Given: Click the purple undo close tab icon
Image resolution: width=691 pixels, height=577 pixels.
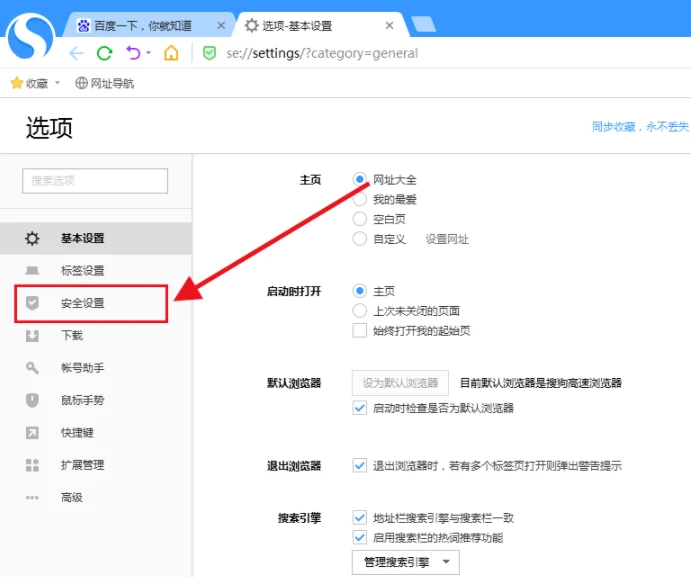Looking at the screenshot, I should tap(133, 53).
